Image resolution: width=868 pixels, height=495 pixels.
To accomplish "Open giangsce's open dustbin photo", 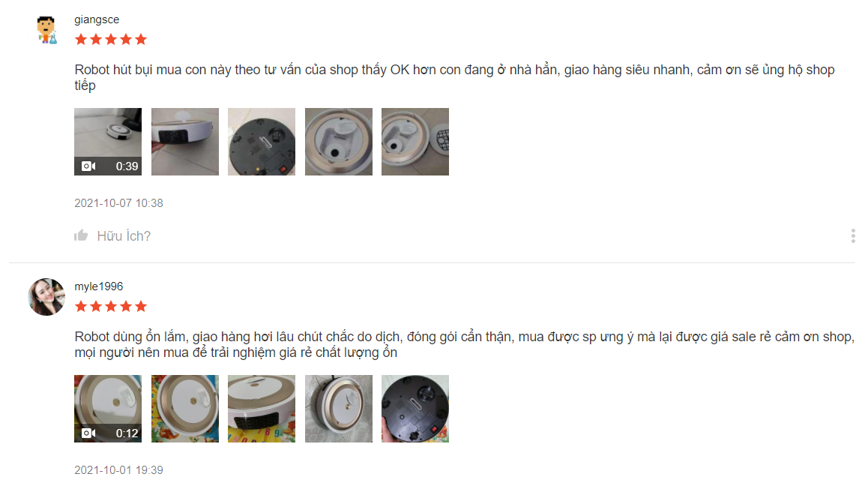I will [339, 142].
